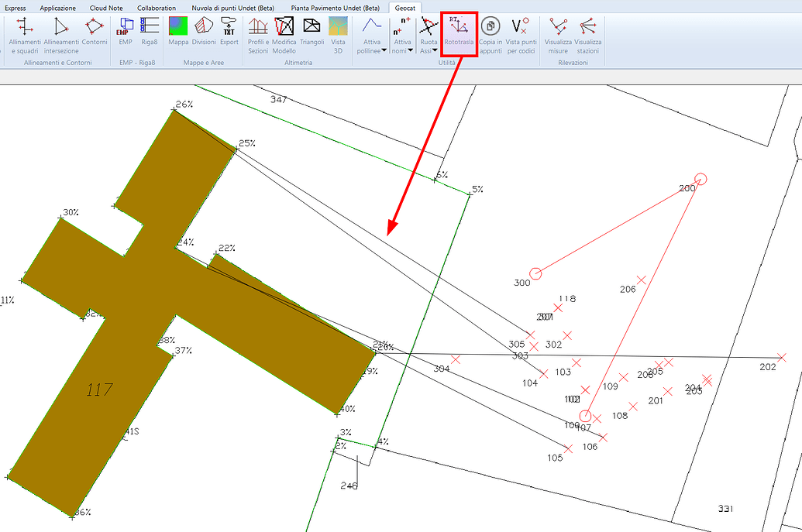
Task: Expand the Attiva polilinee dropdown arrow
Action: 384,50
